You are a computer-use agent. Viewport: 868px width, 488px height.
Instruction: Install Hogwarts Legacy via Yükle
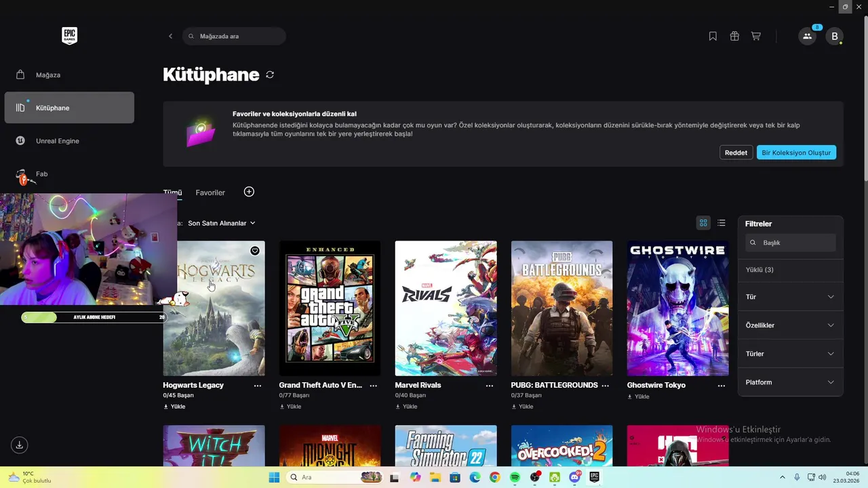coord(174,407)
